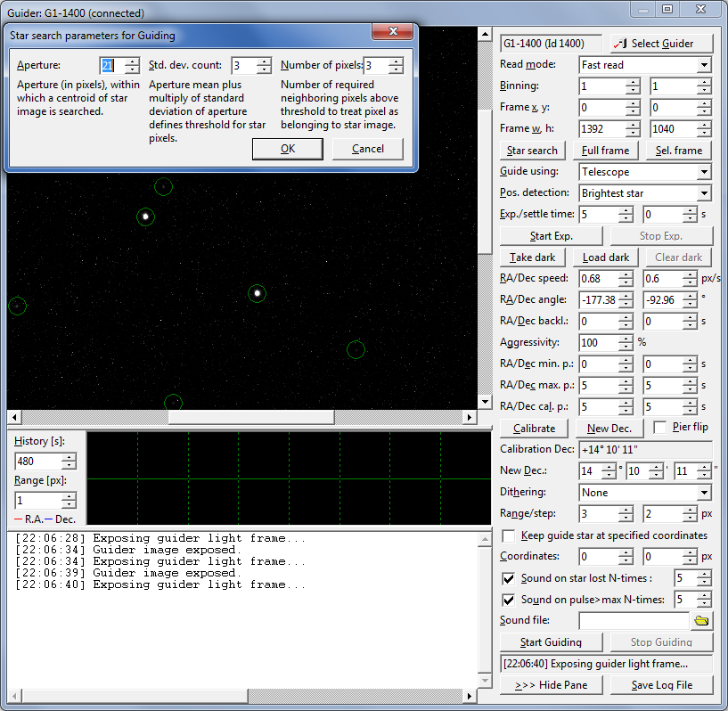Click Take dark button
This screenshot has height=711, width=728.
533,257
